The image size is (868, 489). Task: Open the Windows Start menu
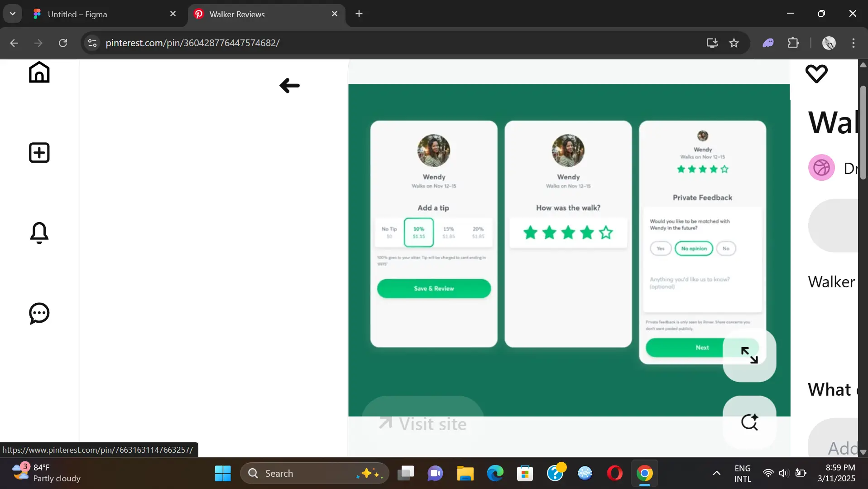(222, 473)
